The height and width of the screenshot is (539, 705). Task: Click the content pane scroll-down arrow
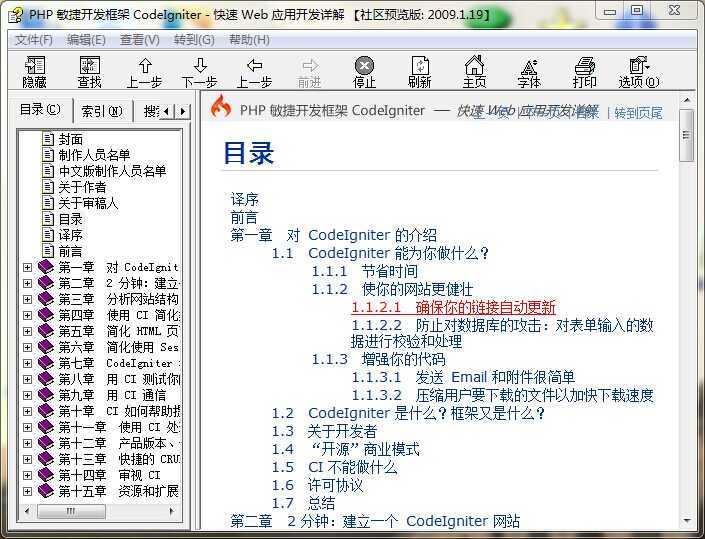[687, 521]
